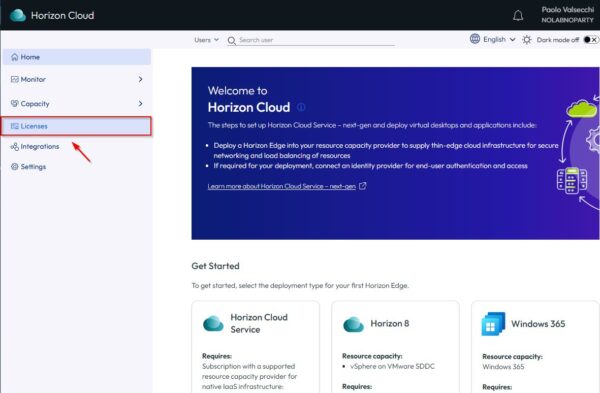Screen dimensions: 600x393
Task: Click the Capacity icon in sidebar
Action: [x=15, y=103]
